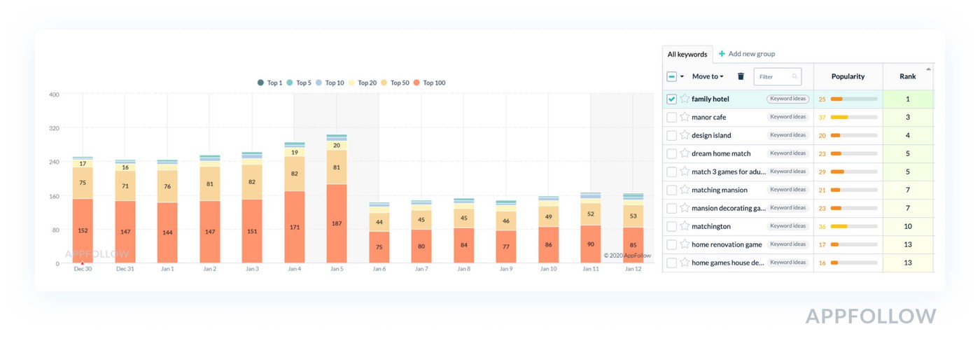The width and height of the screenshot is (980, 341).
Task: Click the trash delete icon
Action: point(741,76)
